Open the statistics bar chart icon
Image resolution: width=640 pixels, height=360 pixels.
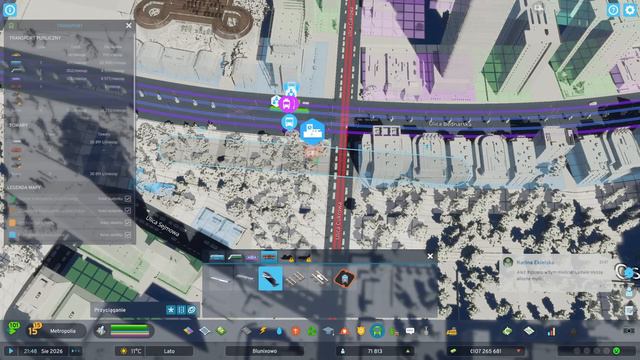click(551, 331)
